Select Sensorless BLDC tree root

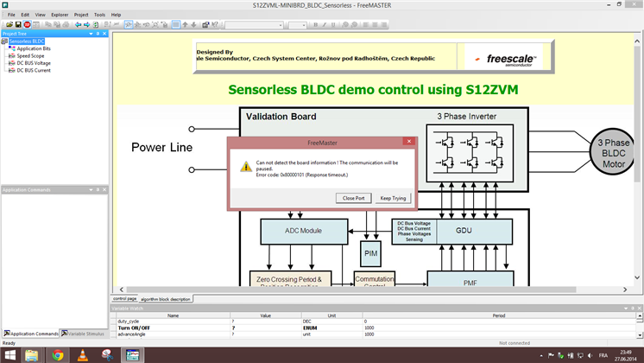[26, 41]
